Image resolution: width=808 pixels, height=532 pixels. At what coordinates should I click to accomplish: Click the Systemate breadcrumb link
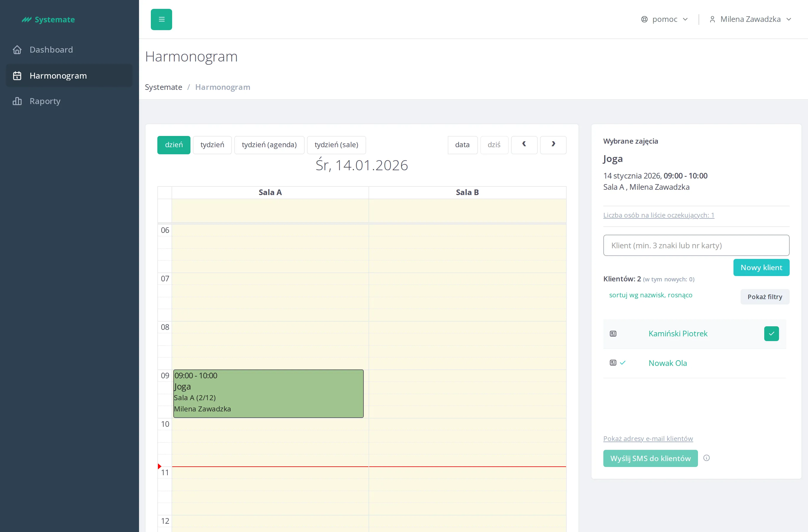[163, 87]
